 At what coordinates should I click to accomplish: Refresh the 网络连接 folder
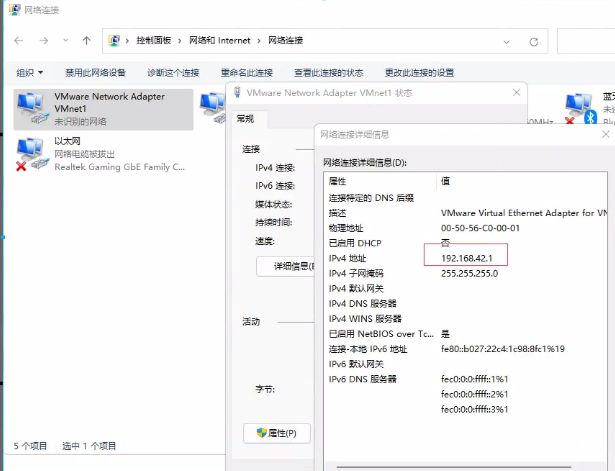533,42
